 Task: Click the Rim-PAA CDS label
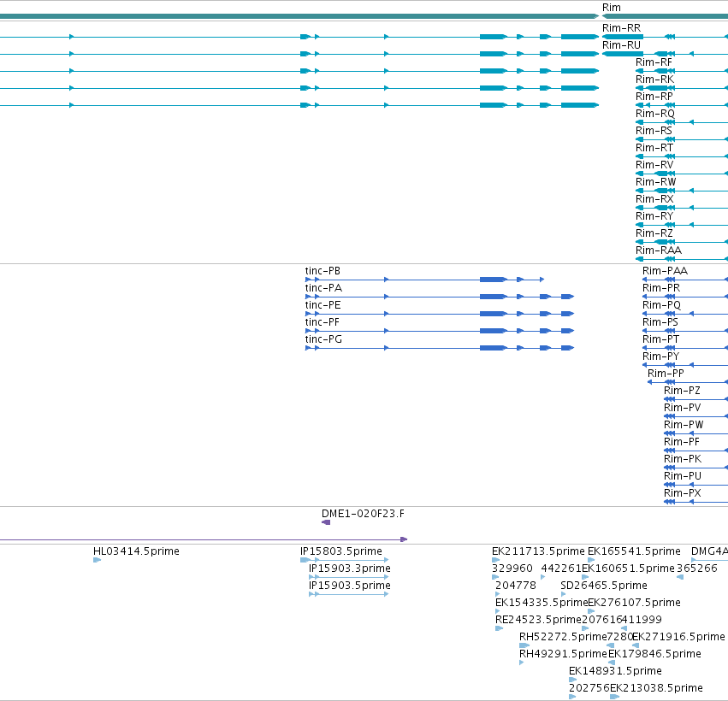coord(665,271)
